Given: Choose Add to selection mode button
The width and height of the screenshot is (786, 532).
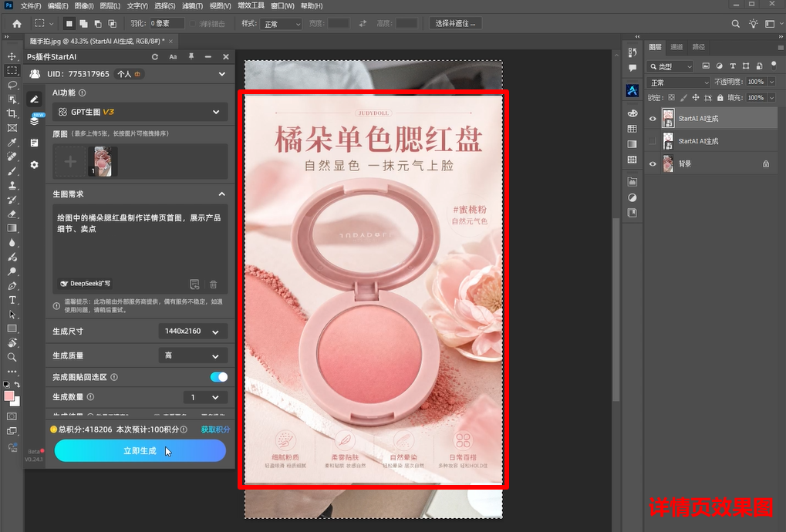Looking at the screenshot, I should point(83,24).
